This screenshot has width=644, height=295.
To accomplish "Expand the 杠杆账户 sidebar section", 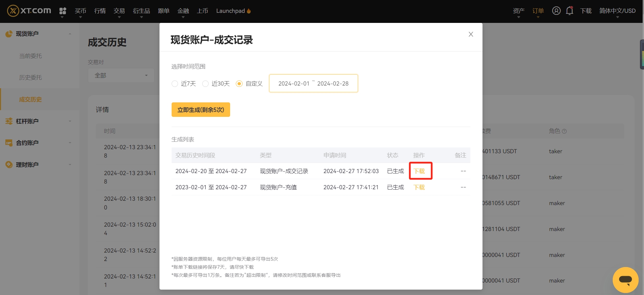I will pos(39,121).
